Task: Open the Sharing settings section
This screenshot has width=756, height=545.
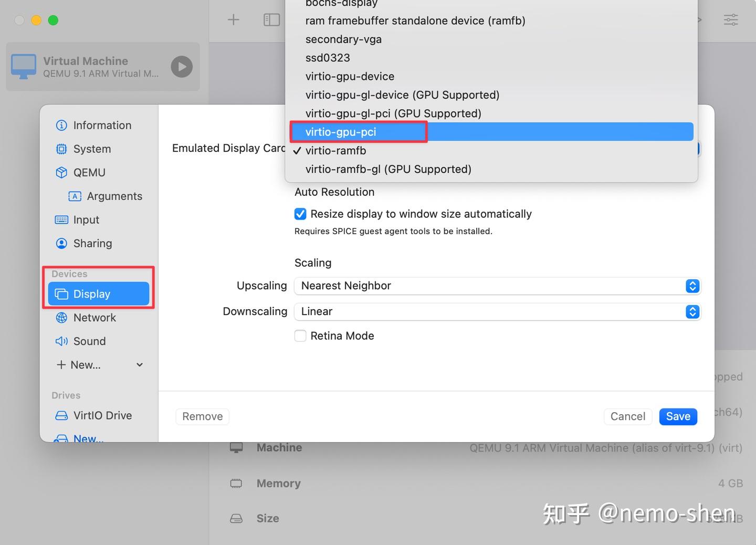Action: pyautogui.click(x=92, y=243)
